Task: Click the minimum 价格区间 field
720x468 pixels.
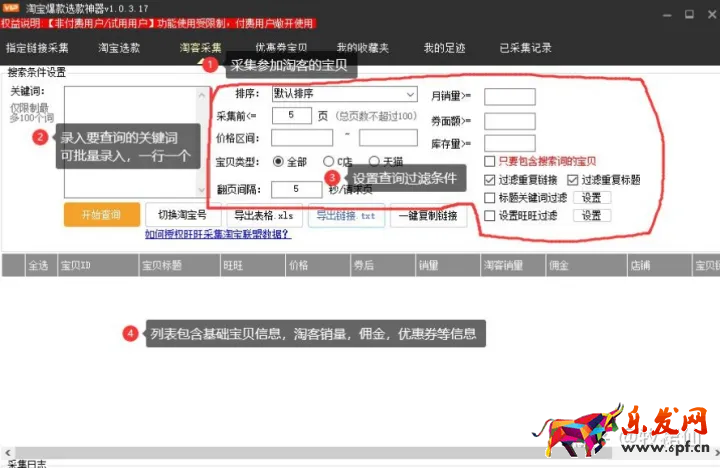Action: pos(302,138)
